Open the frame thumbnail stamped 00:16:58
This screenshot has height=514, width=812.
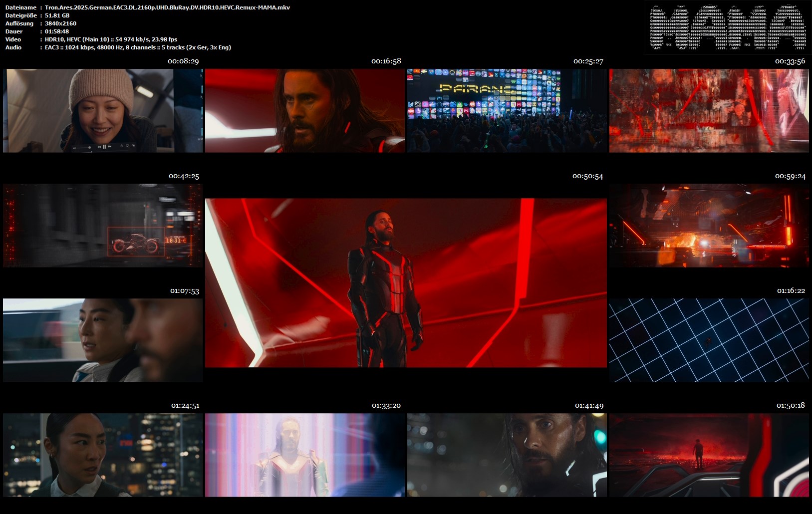[x=305, y=111]
